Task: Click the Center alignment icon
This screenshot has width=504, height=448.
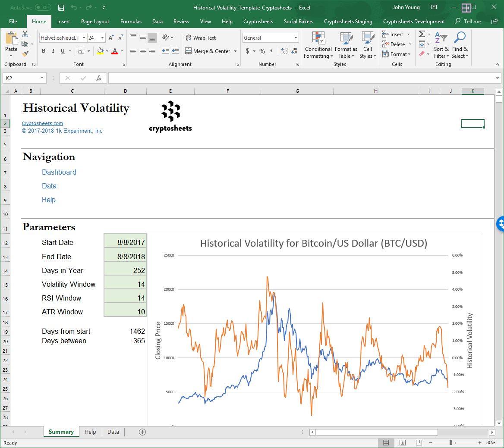Action: (143, 51)
